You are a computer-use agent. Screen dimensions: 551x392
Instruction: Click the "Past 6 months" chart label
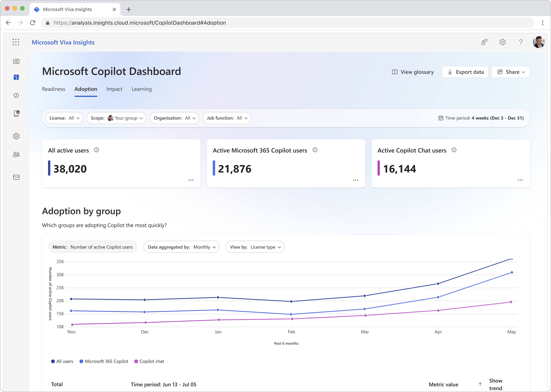[x=286, y=343]
